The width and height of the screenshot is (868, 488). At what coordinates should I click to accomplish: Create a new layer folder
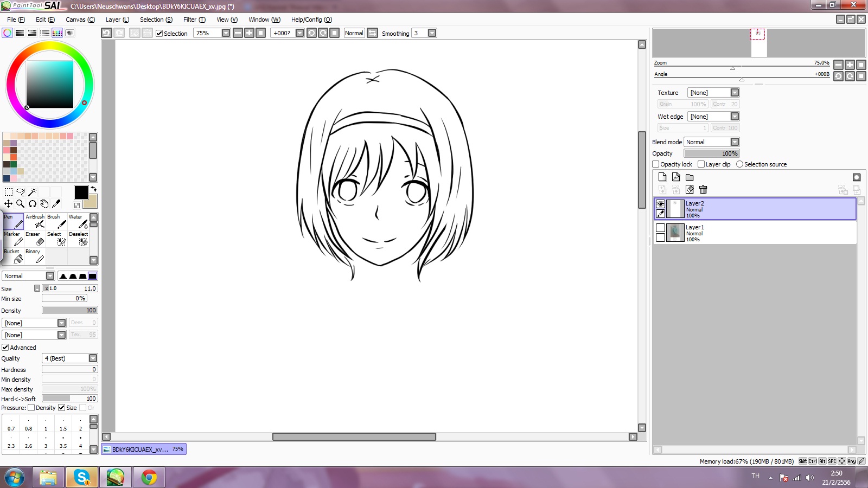[690, 177]
